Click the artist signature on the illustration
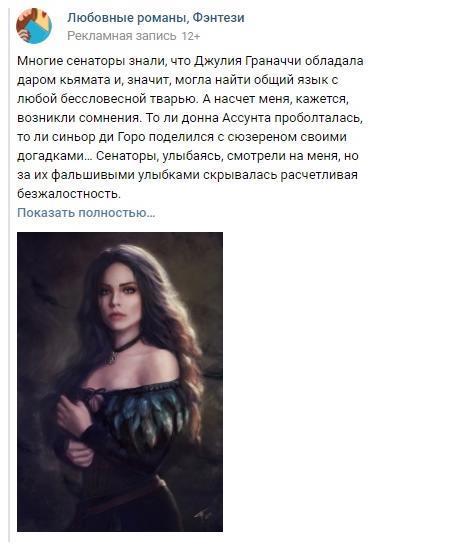The width and height of the screenshot is (473, 555). tap(203, 515)
